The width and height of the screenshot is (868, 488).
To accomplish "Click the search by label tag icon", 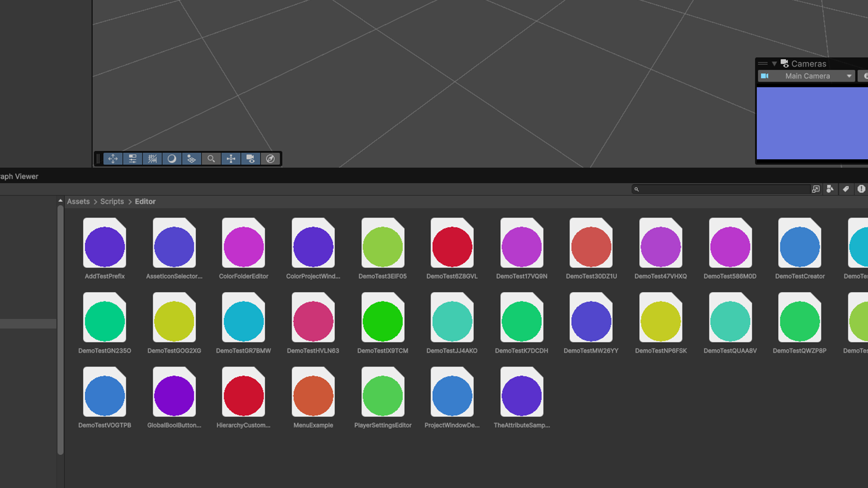I will [x=845, y=189].
